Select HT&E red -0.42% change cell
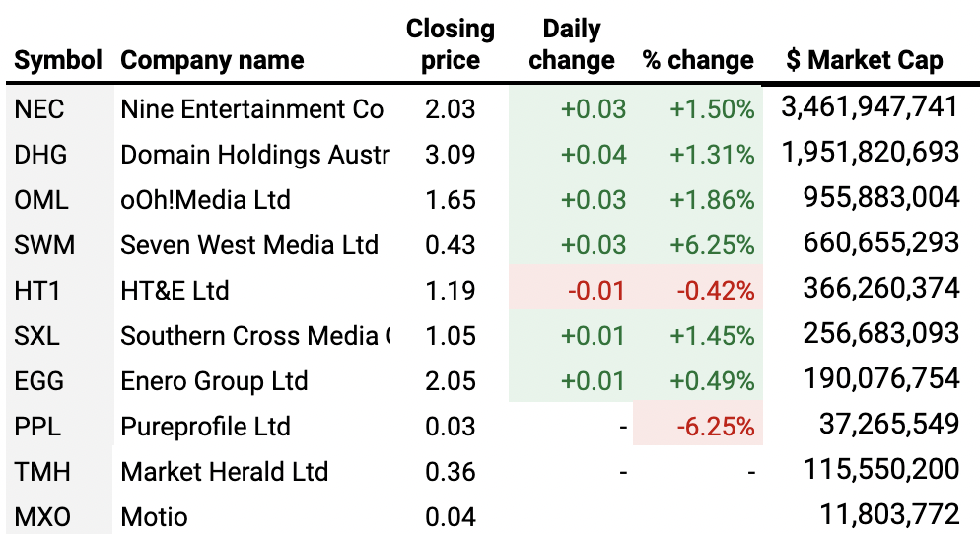This screenshot has width=980, height=534. (715, 291)
